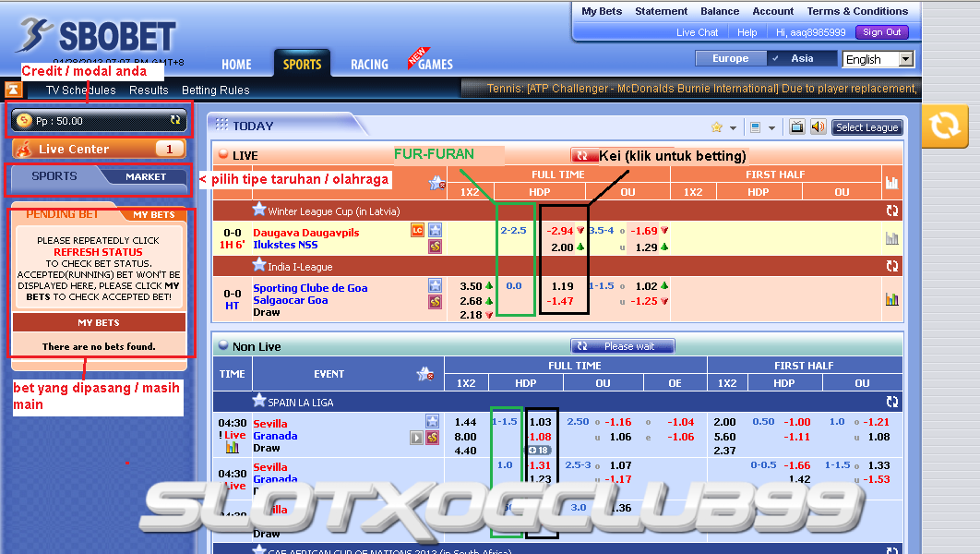
Task: Click the S icon in the Ilukstes NSS row
Action: click(435, 247)
